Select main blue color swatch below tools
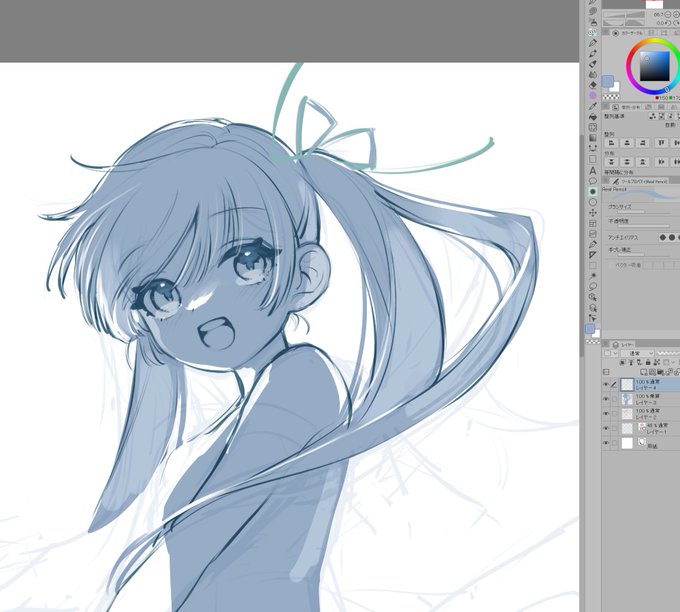The width and height of the screenshot is (680, 612). pos(590,329)
